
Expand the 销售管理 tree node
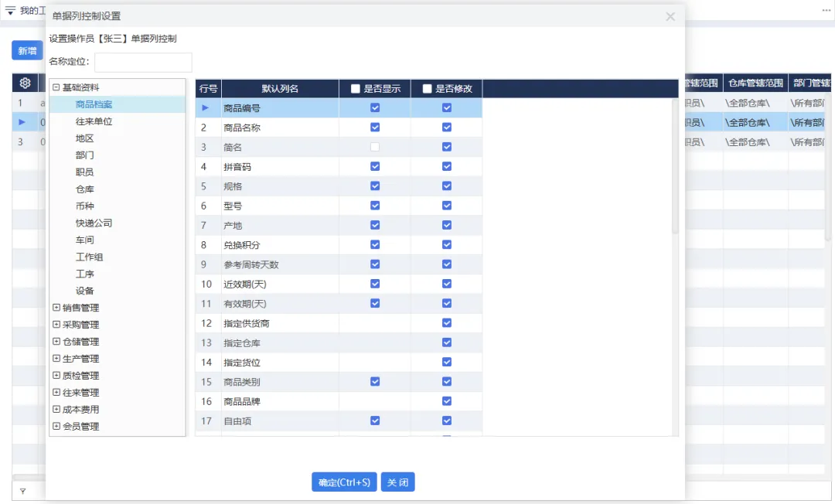[x=56, y=308]
